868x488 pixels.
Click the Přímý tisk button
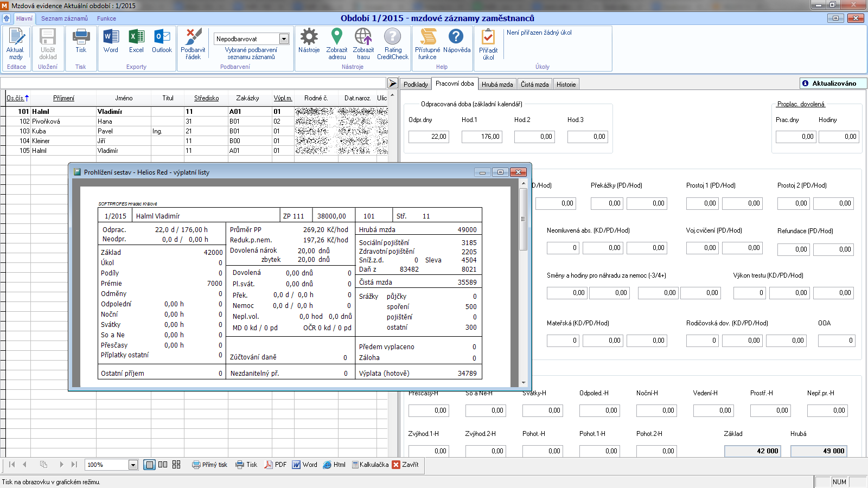click(x=209, y=465)
